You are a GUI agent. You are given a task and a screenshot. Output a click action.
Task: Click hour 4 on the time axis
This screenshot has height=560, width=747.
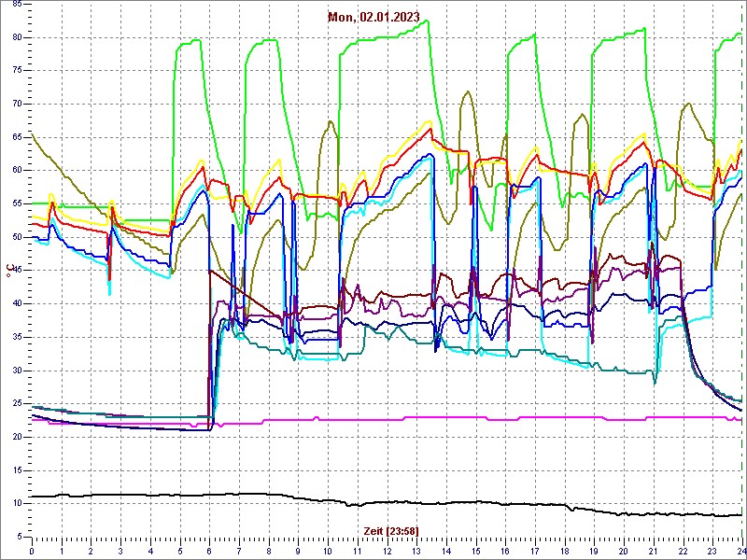tap(150, 551)
